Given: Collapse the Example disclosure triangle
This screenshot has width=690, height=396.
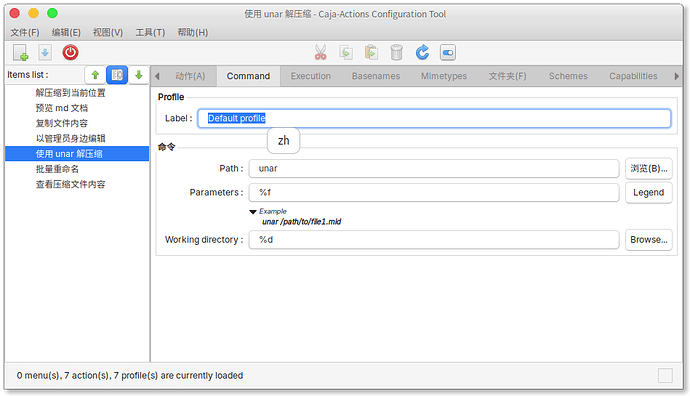Looking at the screenshot, I should pos(253,212).
